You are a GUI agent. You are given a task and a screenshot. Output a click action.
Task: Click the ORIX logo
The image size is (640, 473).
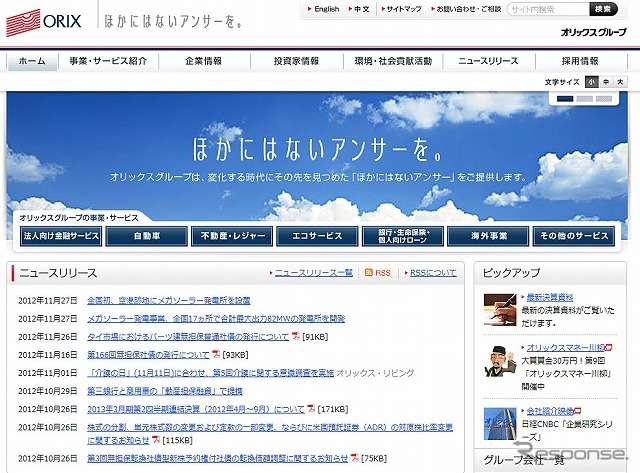point(44,22)
